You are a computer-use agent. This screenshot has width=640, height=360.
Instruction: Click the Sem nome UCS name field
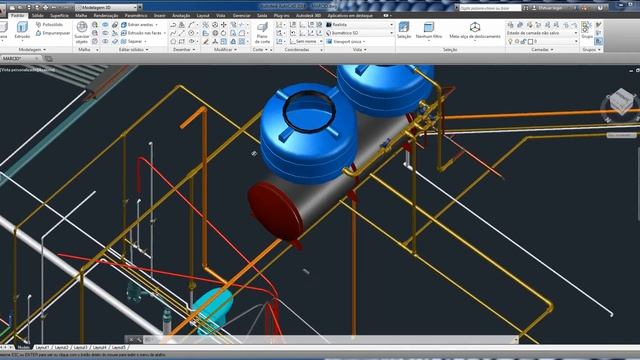pyautogui.click(x=306, y=41)
